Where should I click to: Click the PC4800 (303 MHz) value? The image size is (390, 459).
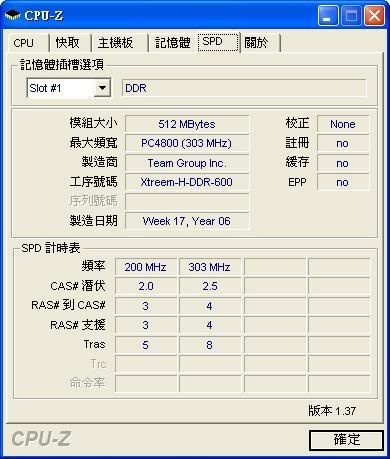(x=187, y=144)
